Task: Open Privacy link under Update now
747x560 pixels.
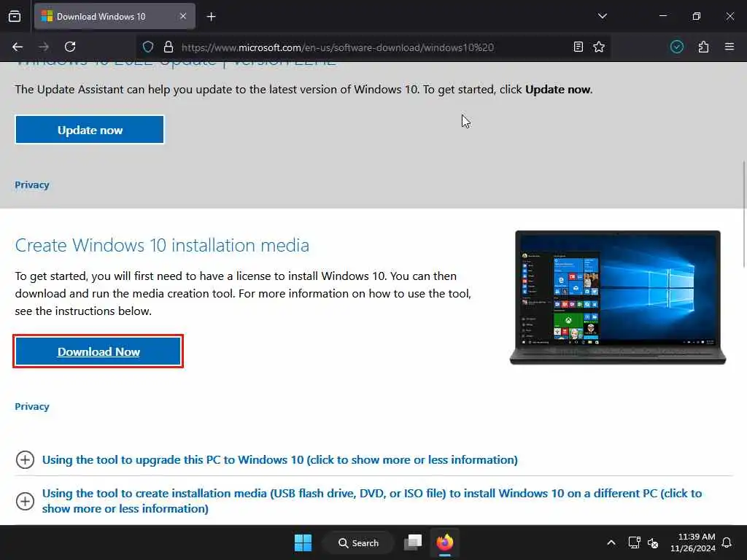Action: pyautogui.click(x=32, y=184)
